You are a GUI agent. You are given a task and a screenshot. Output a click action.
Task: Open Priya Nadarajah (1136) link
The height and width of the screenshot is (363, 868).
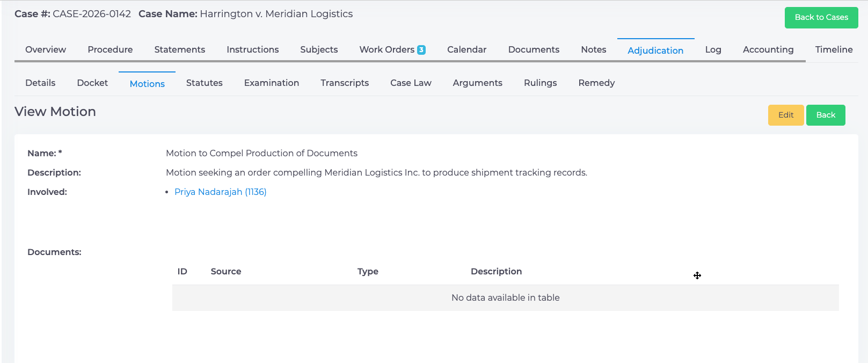point(221,192)
